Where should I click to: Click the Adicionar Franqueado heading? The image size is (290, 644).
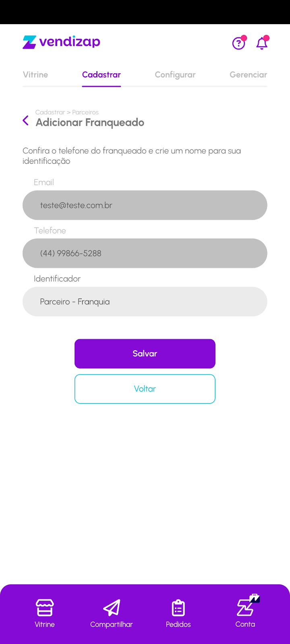(90, 122)
